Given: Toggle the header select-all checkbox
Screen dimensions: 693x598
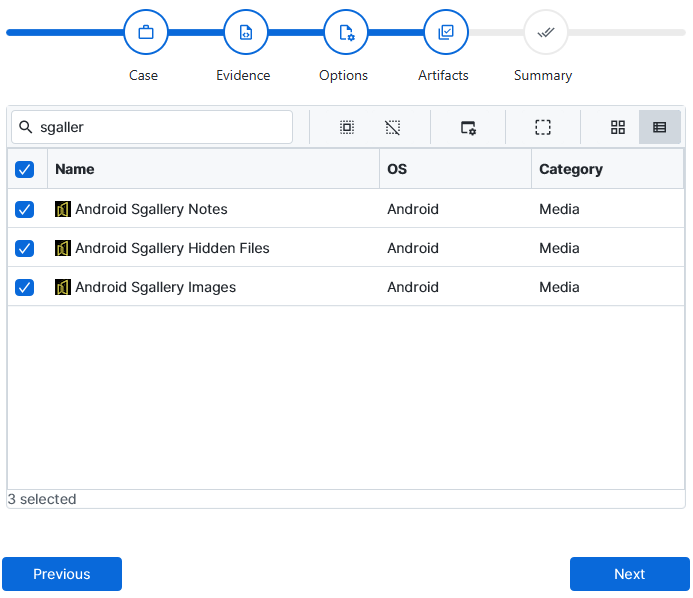Looking at the screenshot, I should click(24, 169).
